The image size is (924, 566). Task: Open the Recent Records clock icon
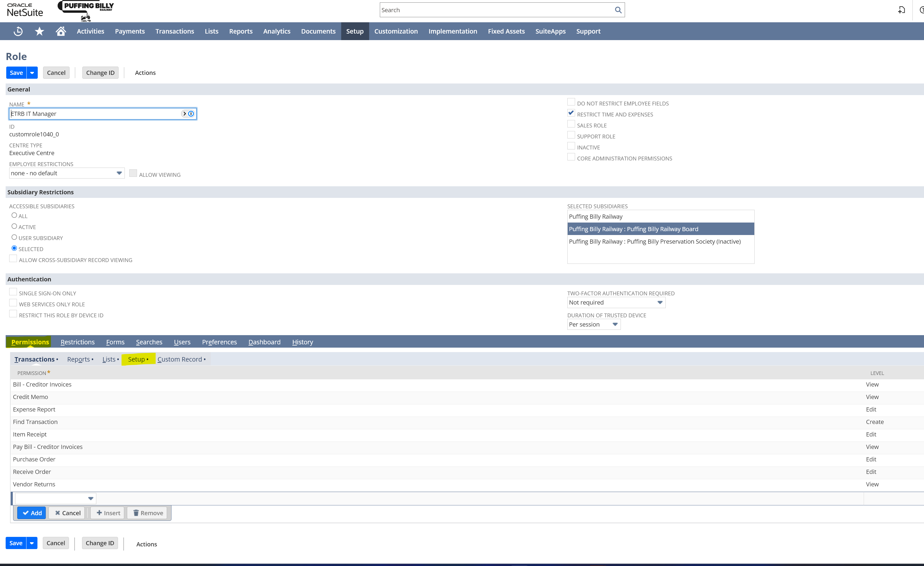pyautogui.click(x=18, y=31)
